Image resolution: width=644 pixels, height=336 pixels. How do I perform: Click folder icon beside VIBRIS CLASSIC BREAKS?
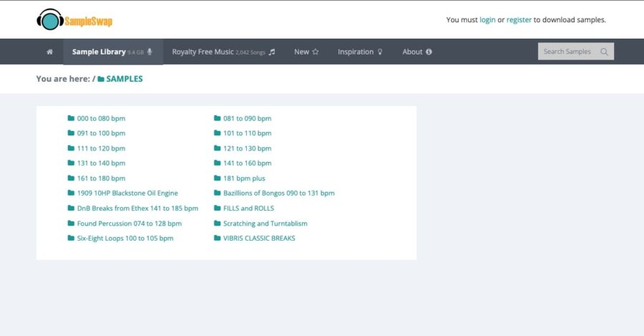tap(218, 239)
